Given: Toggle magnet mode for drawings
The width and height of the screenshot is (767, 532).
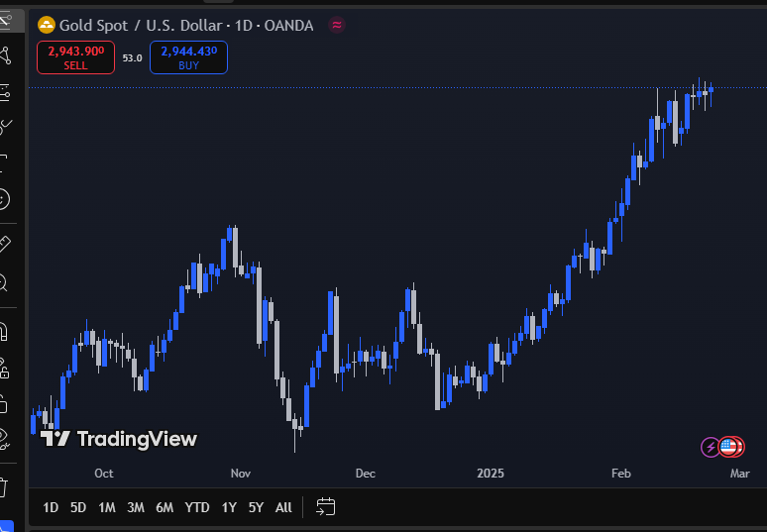Looking at the screenshot, I should click(x=4, y=330).
